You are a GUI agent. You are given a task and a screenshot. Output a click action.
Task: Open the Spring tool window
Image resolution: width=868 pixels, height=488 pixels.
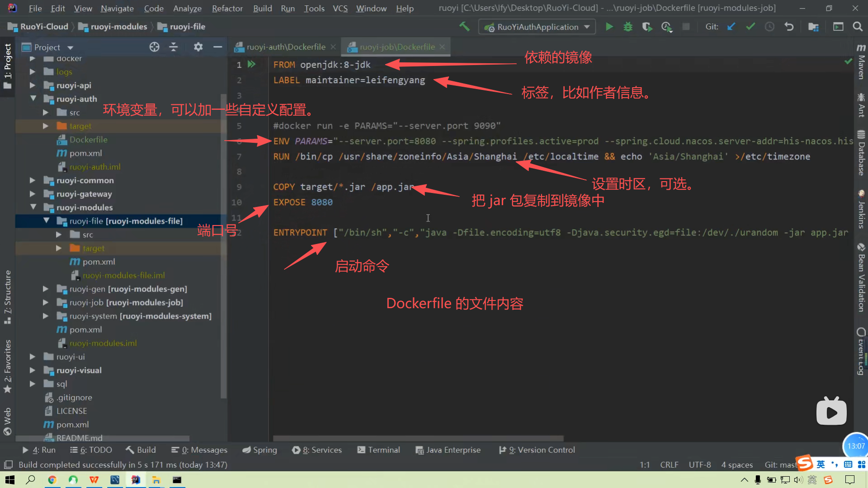[259, 450]
